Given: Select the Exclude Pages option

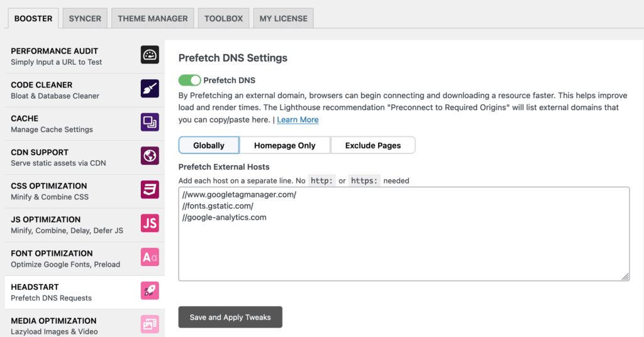Looking at the screenshot, I should [x=373, y=145].
